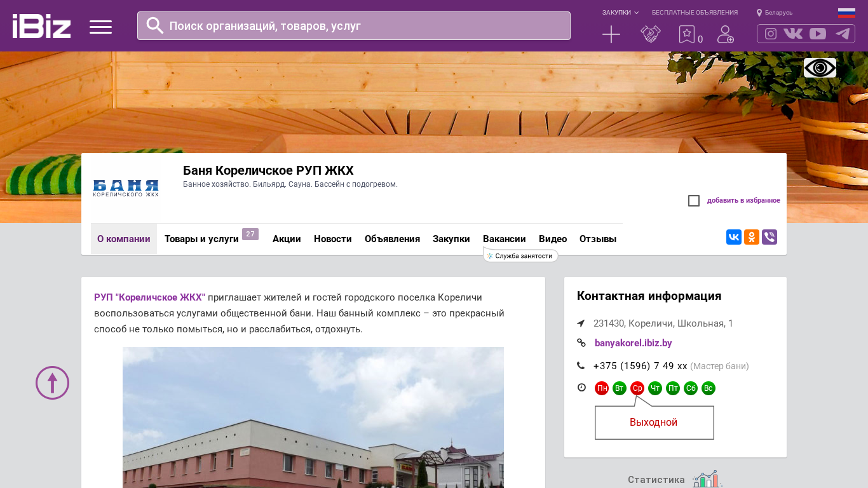Click the РУП "Кореличское ЖКХ" link in description
Image resolution: width=868 pixels, height=488 pixels.
click(149, 297)
